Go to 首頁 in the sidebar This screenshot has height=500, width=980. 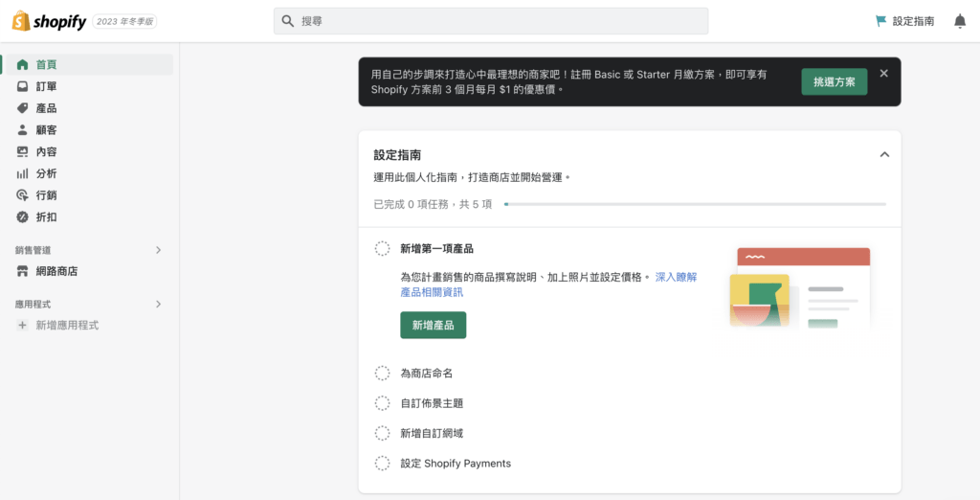tap(87, 64)
